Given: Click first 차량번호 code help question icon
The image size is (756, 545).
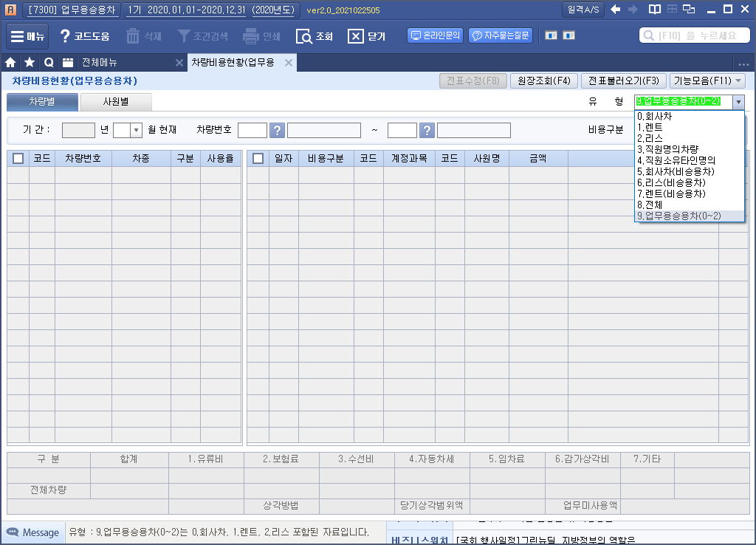Looking at the screenshot, I should (277, 131).
